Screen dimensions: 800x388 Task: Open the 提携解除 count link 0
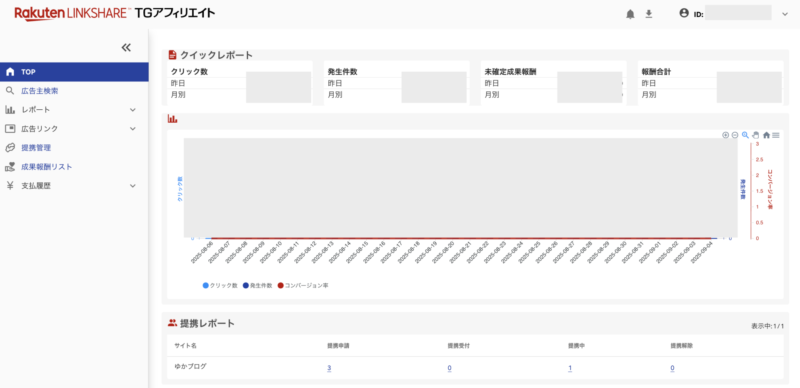[672, 368]
